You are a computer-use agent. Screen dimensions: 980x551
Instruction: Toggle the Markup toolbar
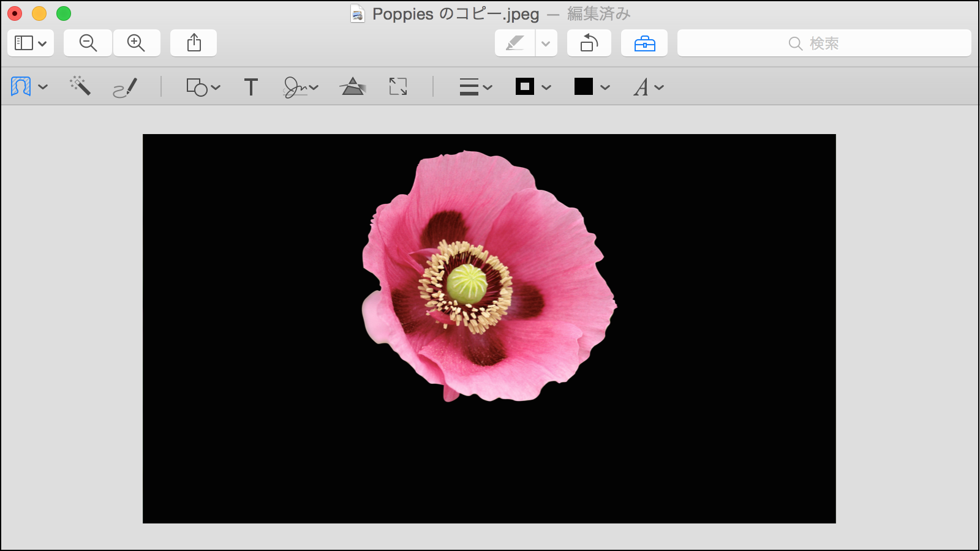point(644,43)
